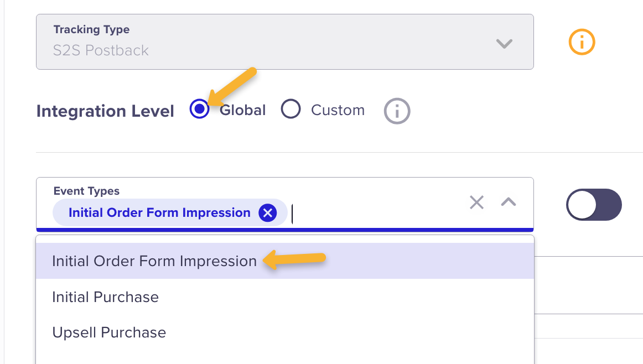Click the Custom label text
The width and height of the screenshot is (643, 364).
[x=338, y=110]
